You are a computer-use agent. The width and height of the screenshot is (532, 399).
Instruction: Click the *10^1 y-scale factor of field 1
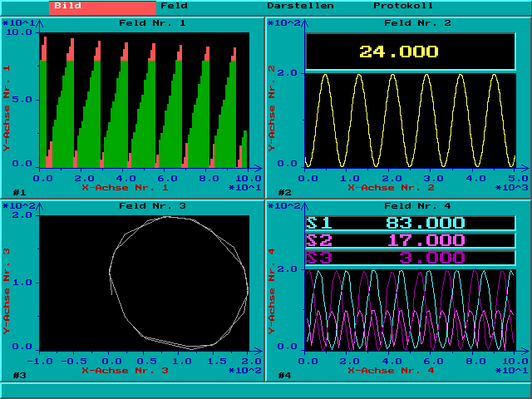click(x=18, y=23)
